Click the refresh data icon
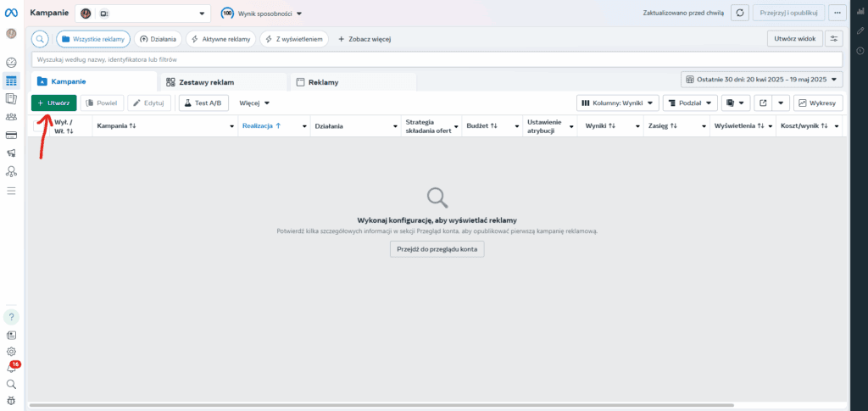The image size is (868, 411). pos(740,14)
